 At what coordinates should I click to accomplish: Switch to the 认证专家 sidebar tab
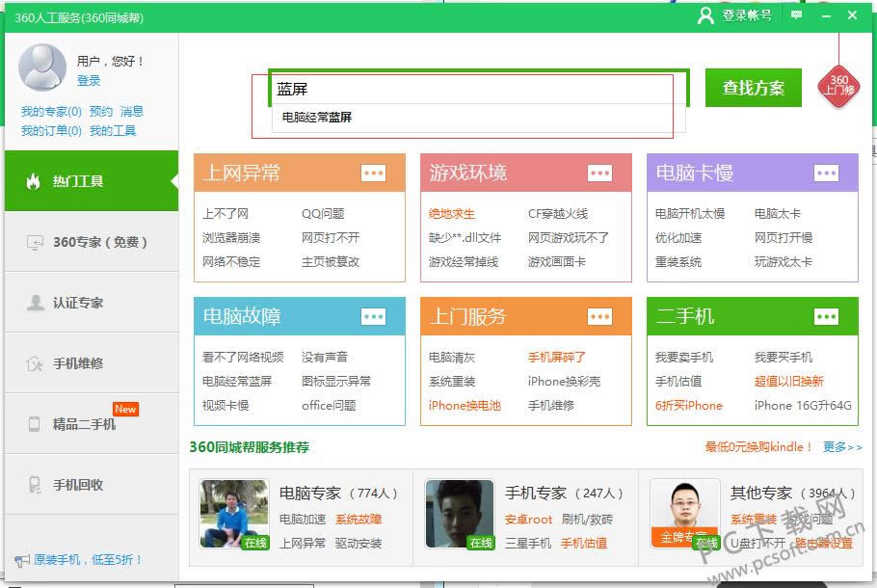[92, 303]
